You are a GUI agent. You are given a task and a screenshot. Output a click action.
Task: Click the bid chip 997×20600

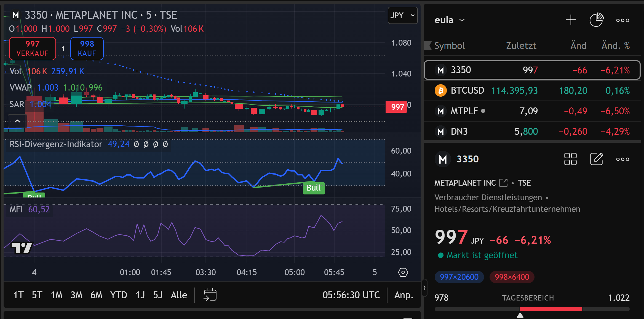coord(459,277)
